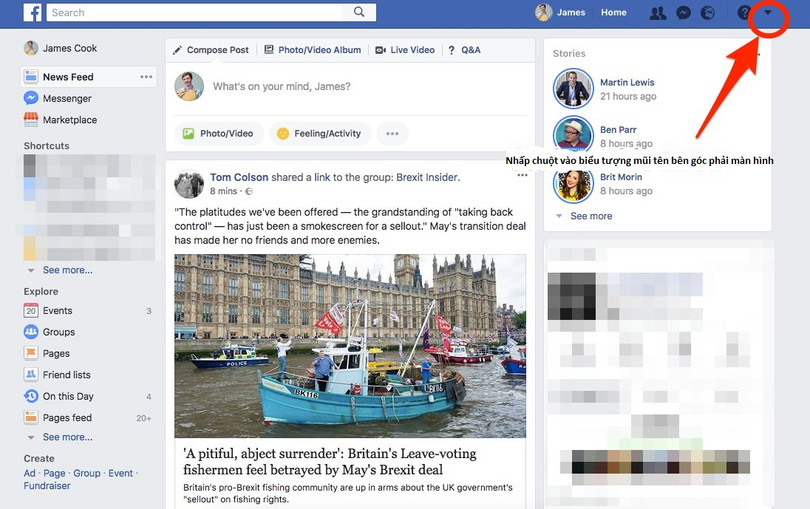Viewport: 810px width, 509px height.
Task: Click Create Page link
Action: click(54, 473)
